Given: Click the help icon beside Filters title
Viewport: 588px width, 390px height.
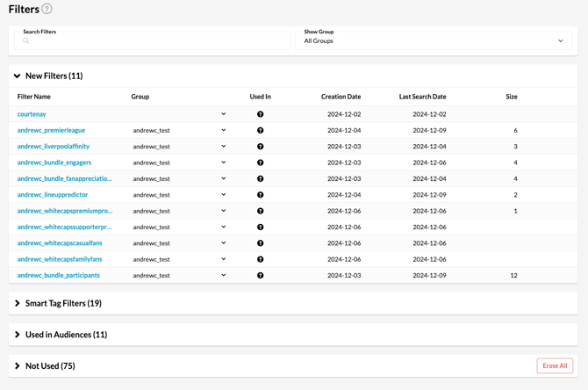Looking at the screenshot, I should (47, 9).
